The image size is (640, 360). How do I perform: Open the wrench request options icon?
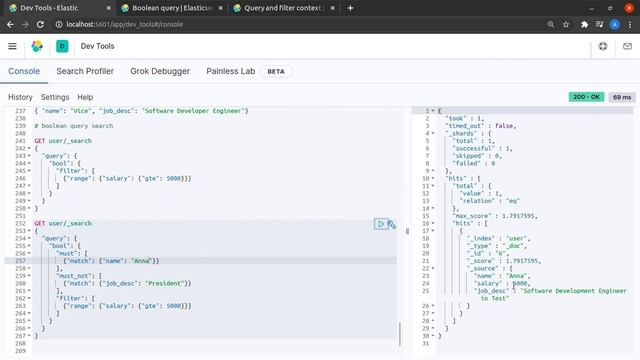coord(391,224)
